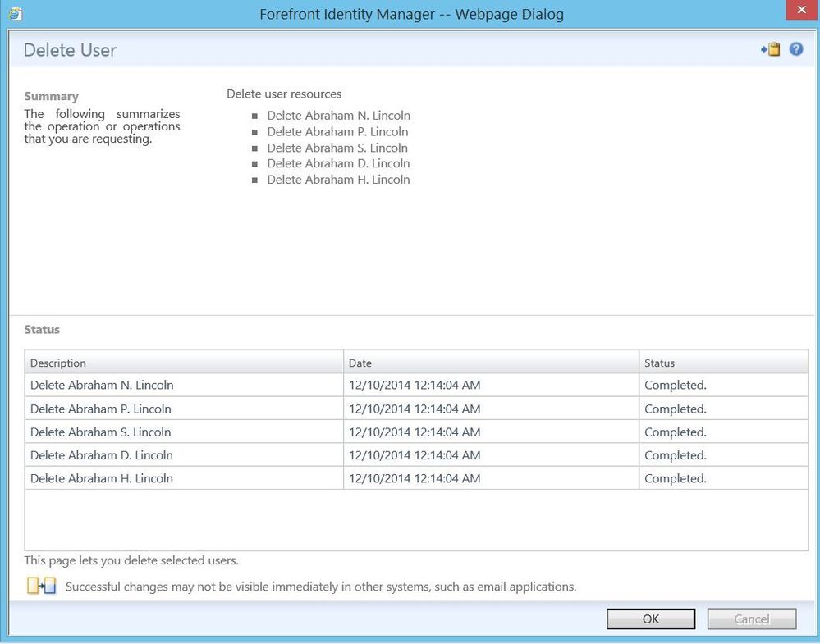The width and height of the screenshot is (820, 644).
Task: Click 'Delete Abraham D. Lincoln' in summary list
Action: [338, 163]
